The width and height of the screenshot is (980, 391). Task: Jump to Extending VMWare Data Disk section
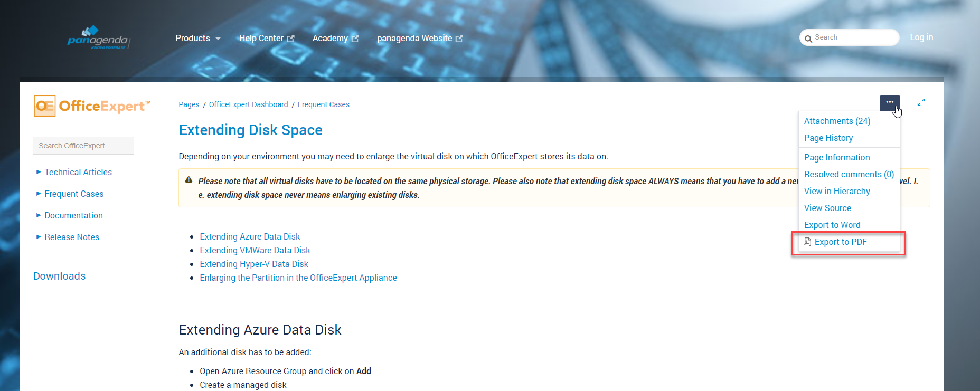pyautogui.click(x=255, y=250)
